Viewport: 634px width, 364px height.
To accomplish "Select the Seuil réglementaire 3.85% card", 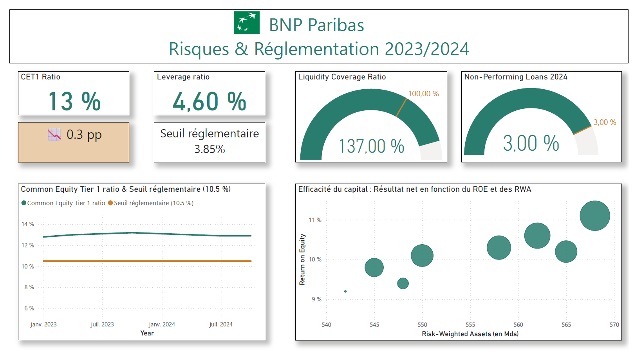I will (209, 142).
